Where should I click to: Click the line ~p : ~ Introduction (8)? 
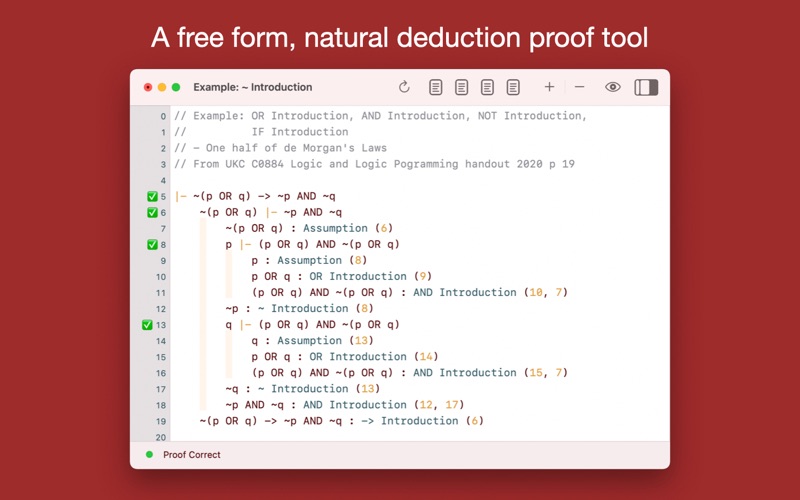click(x=299, y=309)
